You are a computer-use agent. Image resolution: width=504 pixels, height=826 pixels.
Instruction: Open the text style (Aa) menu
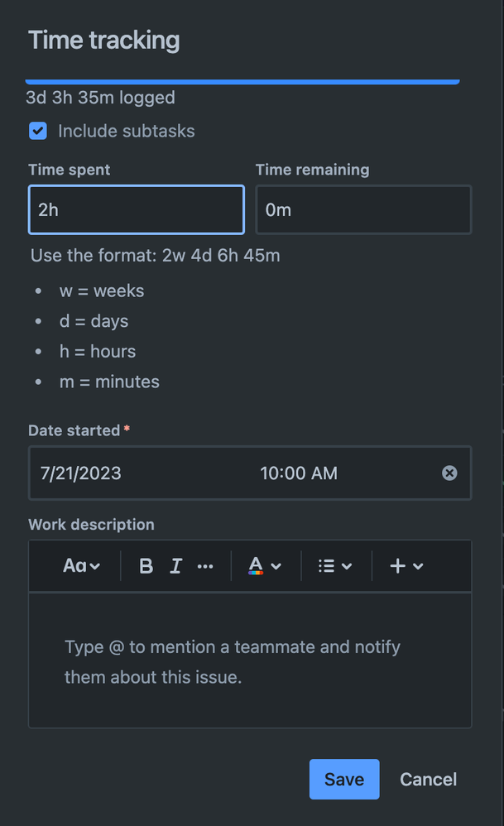pyautogui.click(x=74, y=565)
